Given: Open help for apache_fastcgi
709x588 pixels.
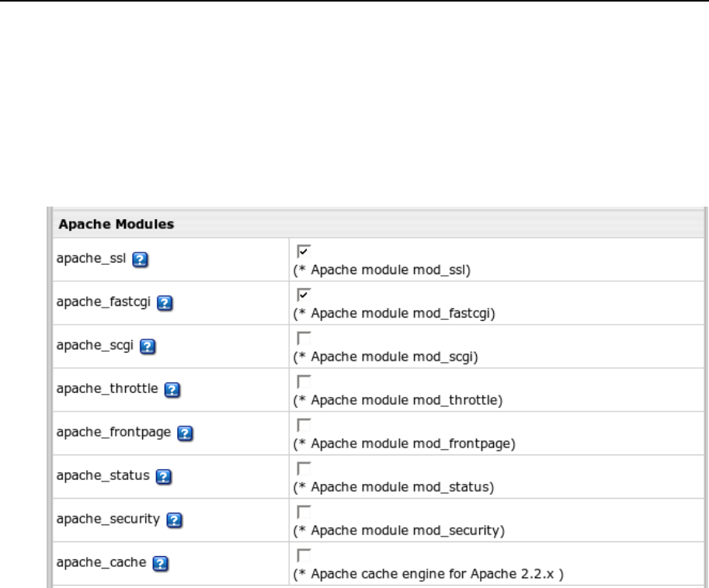Looking at the screenshot, I should click(164, 303).
